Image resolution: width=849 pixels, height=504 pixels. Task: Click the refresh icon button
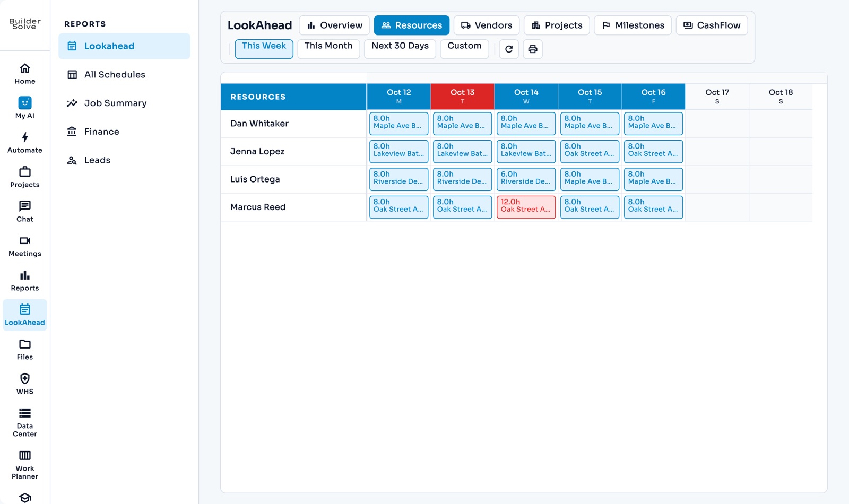[509, 49]
